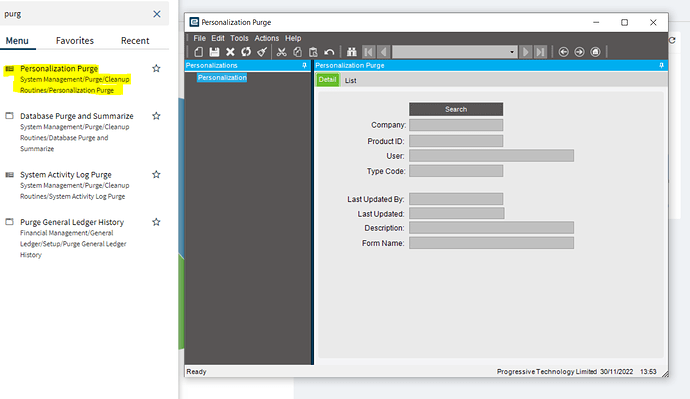
Task: Switch to the List tab
Action: pyautogui.click(x=350, y=81)
